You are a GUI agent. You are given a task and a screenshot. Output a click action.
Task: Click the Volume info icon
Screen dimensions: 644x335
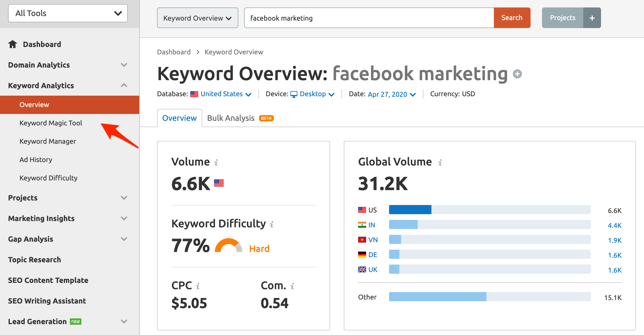(216, 163)
